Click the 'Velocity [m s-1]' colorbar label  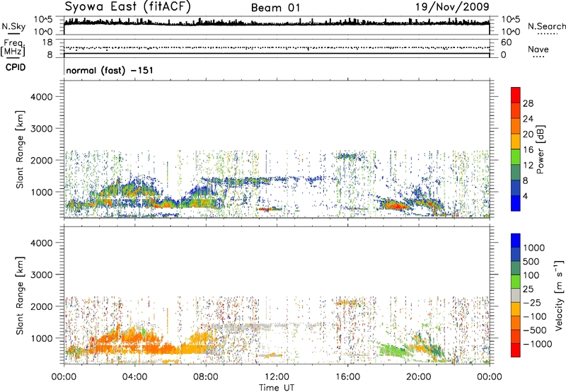coord(559,295)
